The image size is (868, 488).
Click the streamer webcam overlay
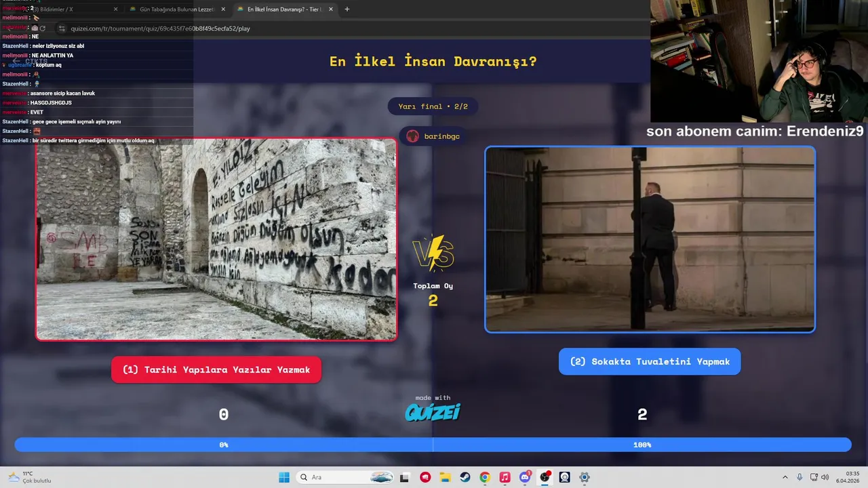click(759, 61)
